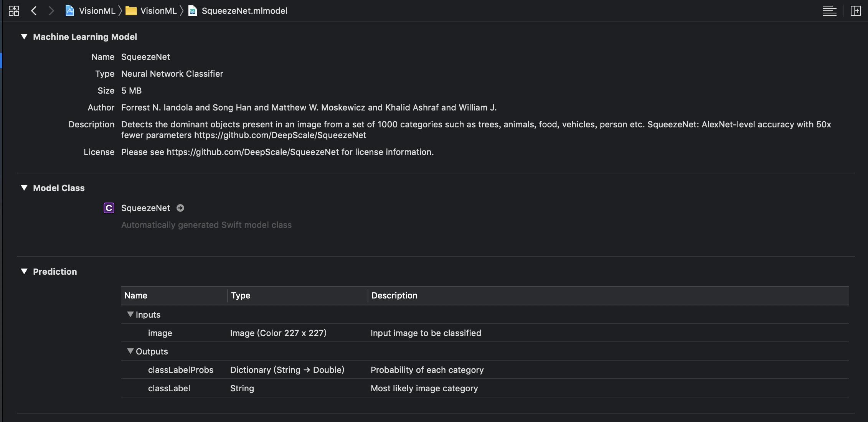868x422 pixels.
Task: Collapse the Inputs group
Action: click(130, 315)
